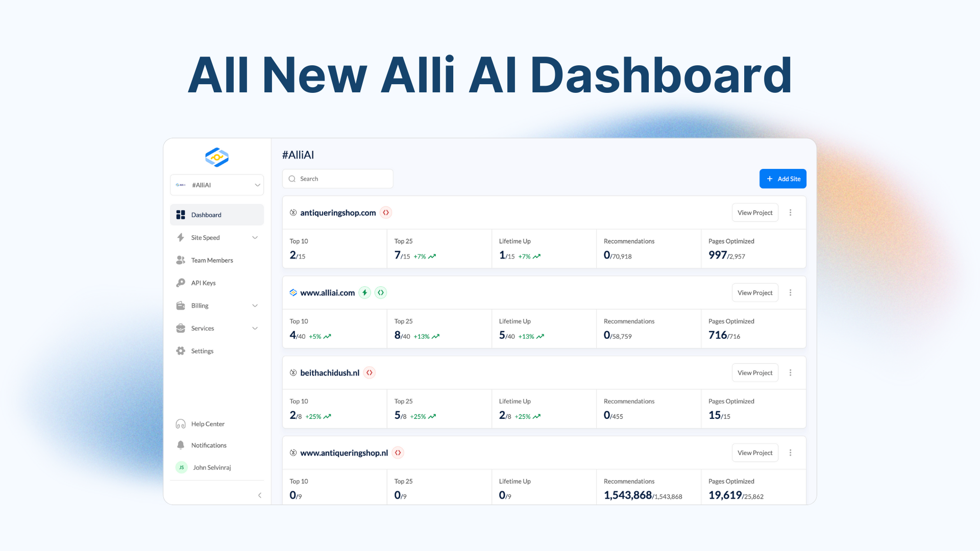Open Settings via the gear icon
This screenshot has height=551, width=980.
click(181, 350)
